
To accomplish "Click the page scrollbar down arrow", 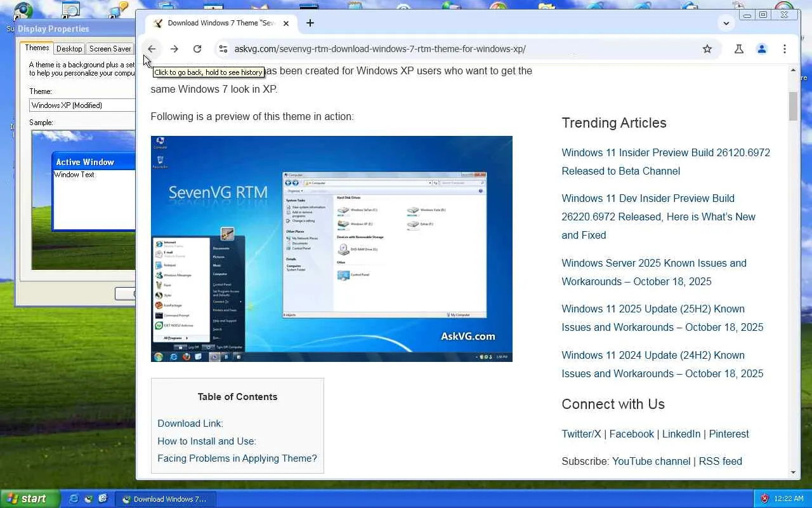I will point(793,472).
